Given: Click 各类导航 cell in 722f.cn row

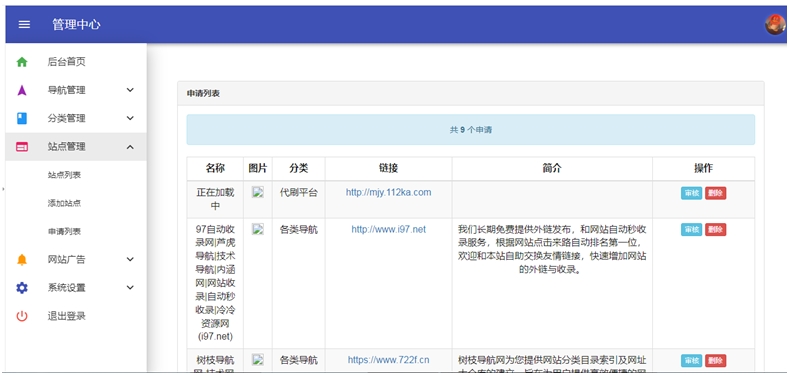Looking at the screenshot, I should (x=299, y=360).
